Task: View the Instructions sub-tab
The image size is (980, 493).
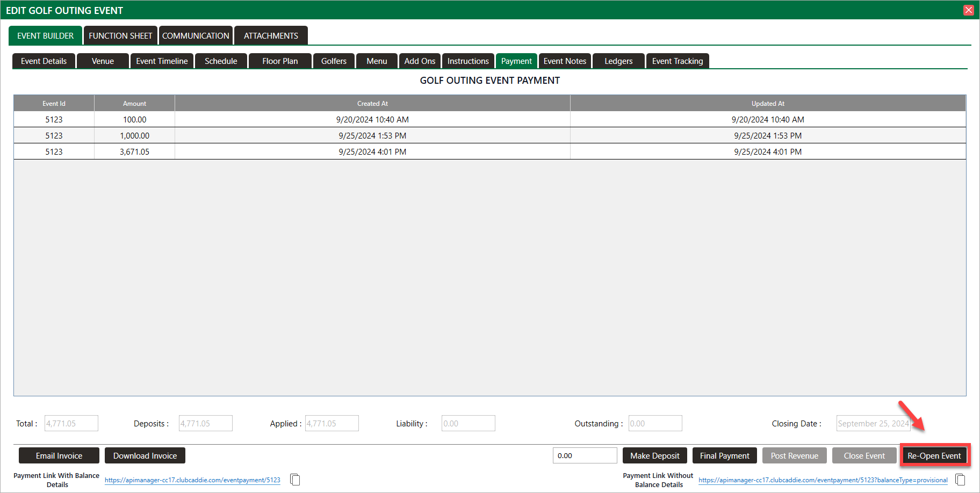Action: point(468,61)
